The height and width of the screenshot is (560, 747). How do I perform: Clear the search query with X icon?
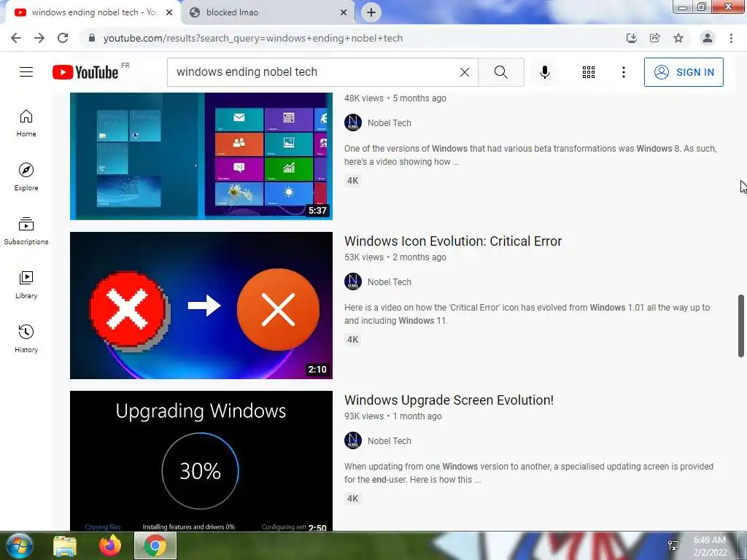[465, 72]
